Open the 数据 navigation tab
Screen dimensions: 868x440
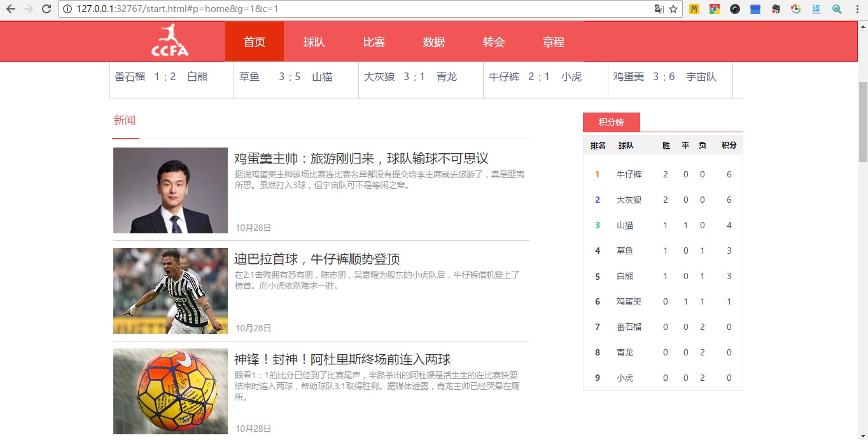434,42
